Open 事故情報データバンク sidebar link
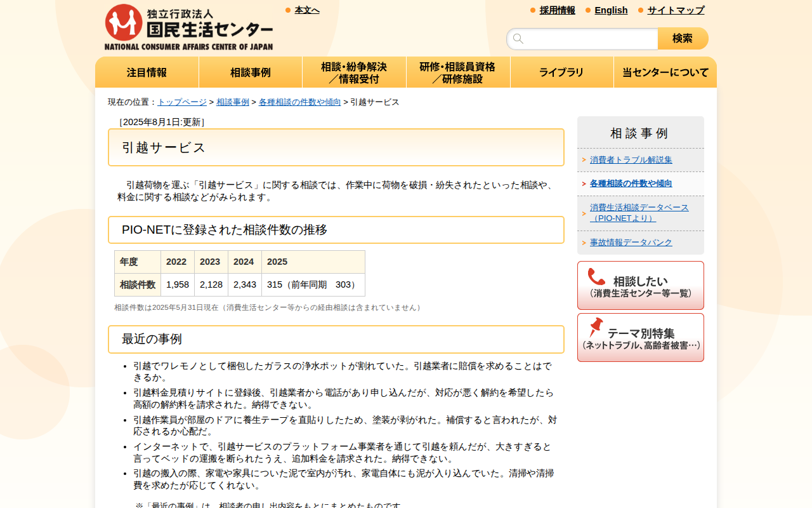This screenshot has width=812, height=508. pos(631,243)
